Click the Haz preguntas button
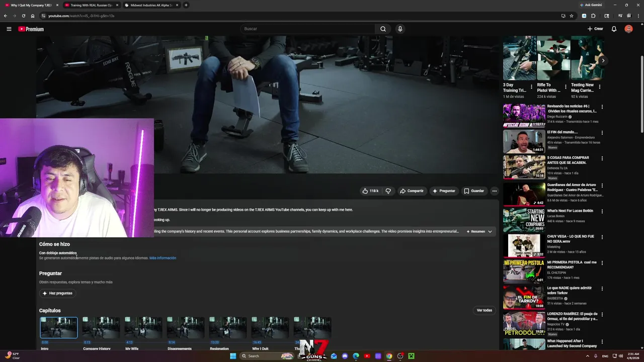This screenshot has width=644, height=362. [x=57, y=293]
